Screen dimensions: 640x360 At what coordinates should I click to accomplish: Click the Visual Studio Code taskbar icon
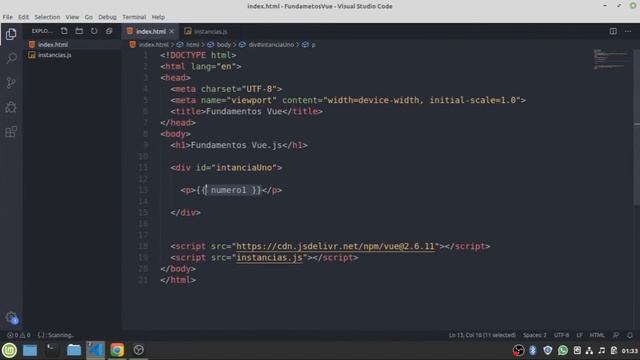pyautogui.click(x=96, y=350)
